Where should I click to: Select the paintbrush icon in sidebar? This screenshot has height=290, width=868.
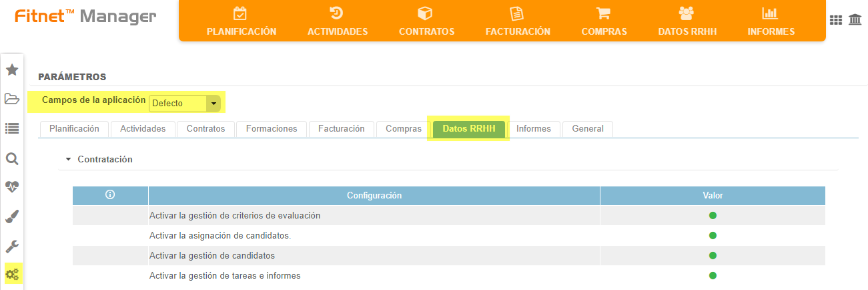coord(12,216)
